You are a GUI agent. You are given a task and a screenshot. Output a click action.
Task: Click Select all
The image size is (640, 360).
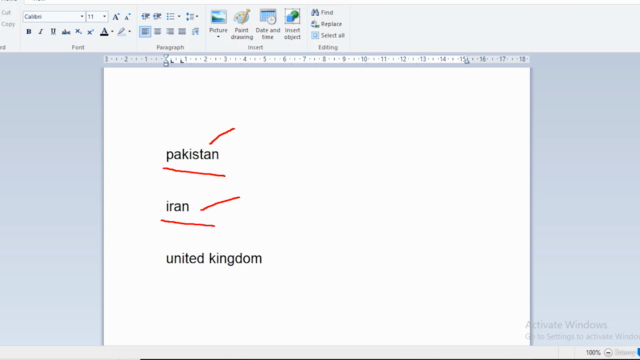(x=328, y=35)
